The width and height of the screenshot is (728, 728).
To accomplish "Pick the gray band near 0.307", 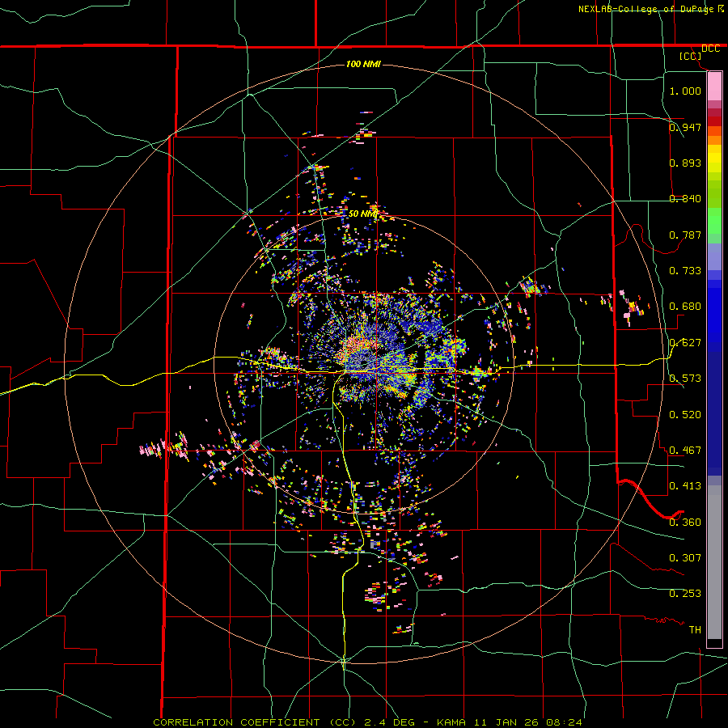I will (714, 562).
